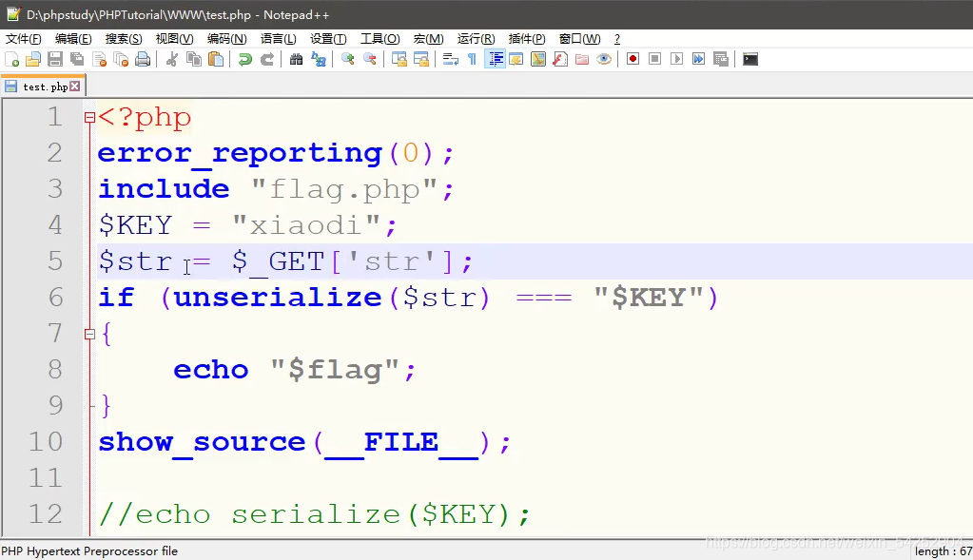973x560 pixels.
Task: Click status bar PHP Hypertext Preprocessor file
Action: pyautogui.click(x=89, y=551)
